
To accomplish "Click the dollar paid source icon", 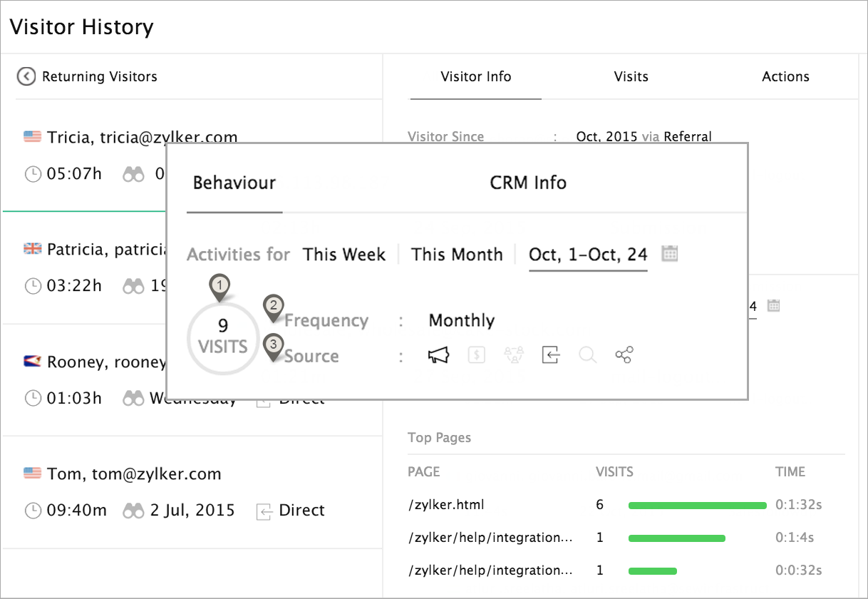I will [x=477, y=355].
